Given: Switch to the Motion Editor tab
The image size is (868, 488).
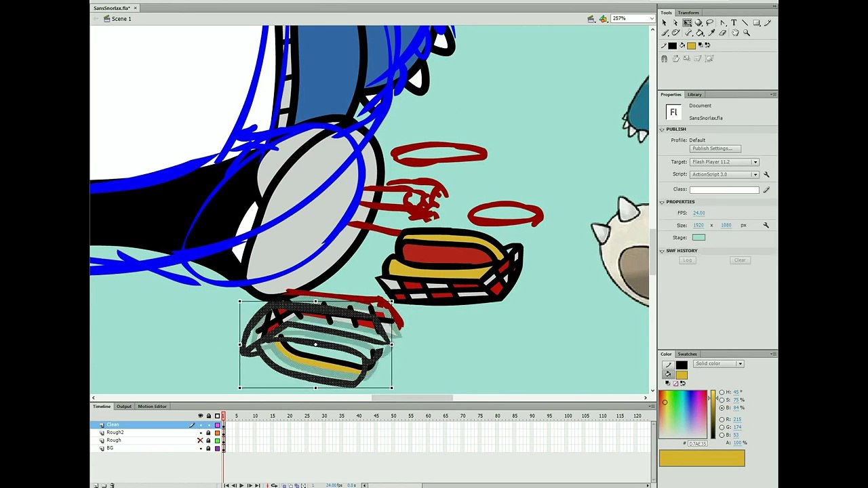Looking at the screenshot, I should (x=152, y=407).
